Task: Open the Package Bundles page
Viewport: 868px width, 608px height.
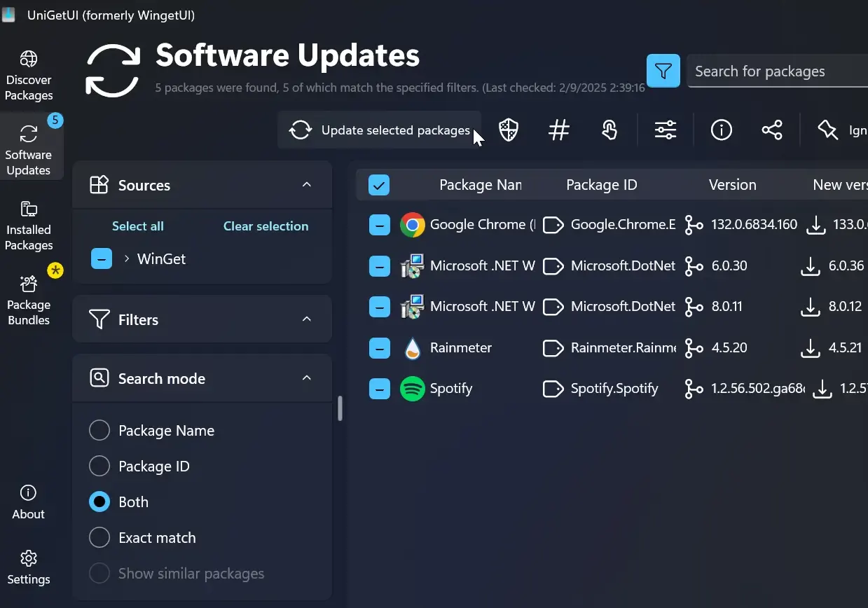Action: (29, 300)
